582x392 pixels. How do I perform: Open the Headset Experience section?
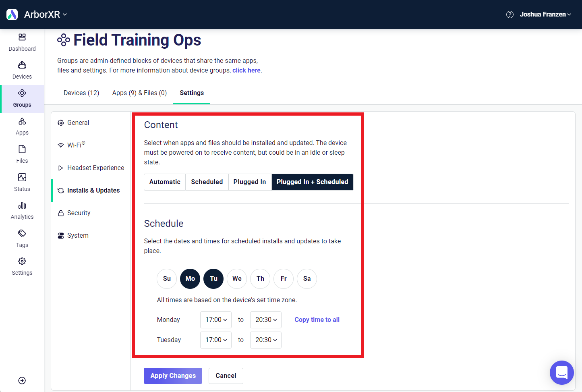tap(91, 168)
